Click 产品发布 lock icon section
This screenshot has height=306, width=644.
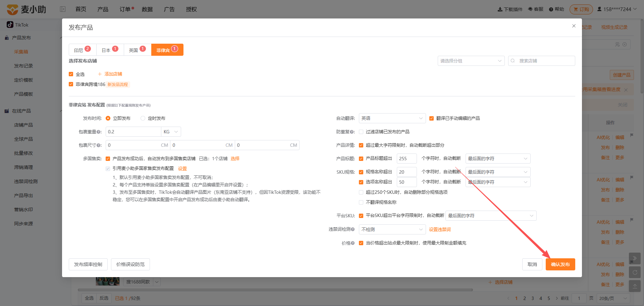point(7,38)
